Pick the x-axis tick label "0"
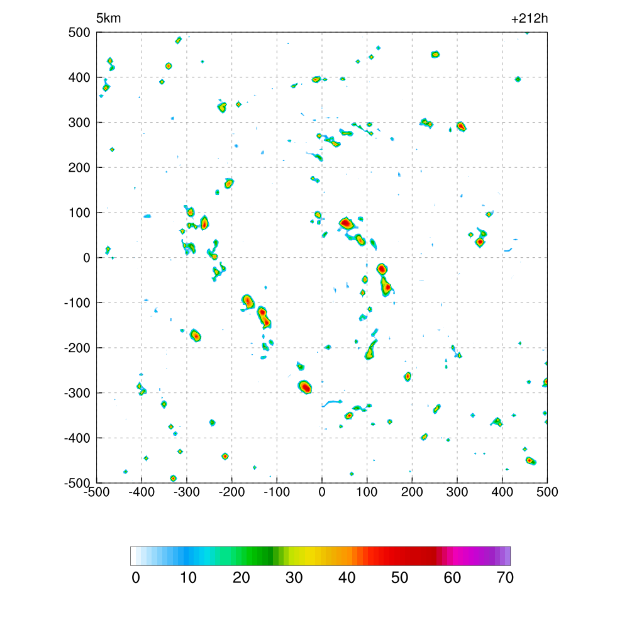This screenshot has height=644, width=644. point(322,492)
